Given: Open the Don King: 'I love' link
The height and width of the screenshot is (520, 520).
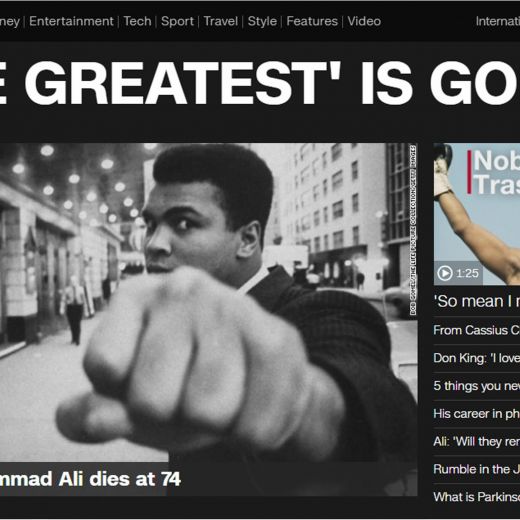Looking at the screenshot, I should [477, 358].
